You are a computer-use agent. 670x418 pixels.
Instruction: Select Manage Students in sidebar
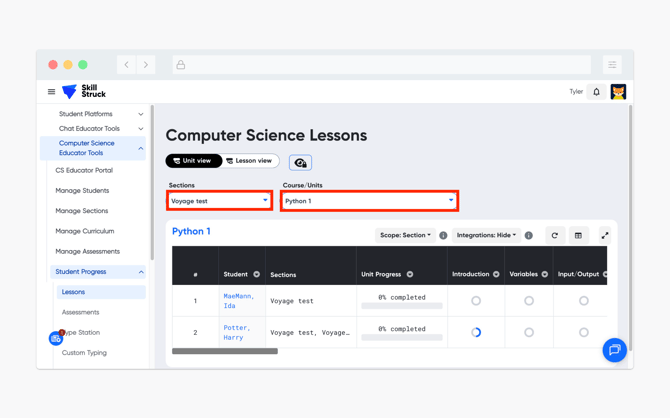(x=82, y=190)
